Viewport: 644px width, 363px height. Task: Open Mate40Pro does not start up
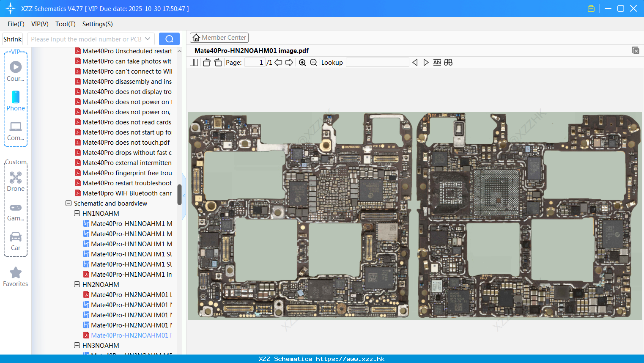coord(123,132)
